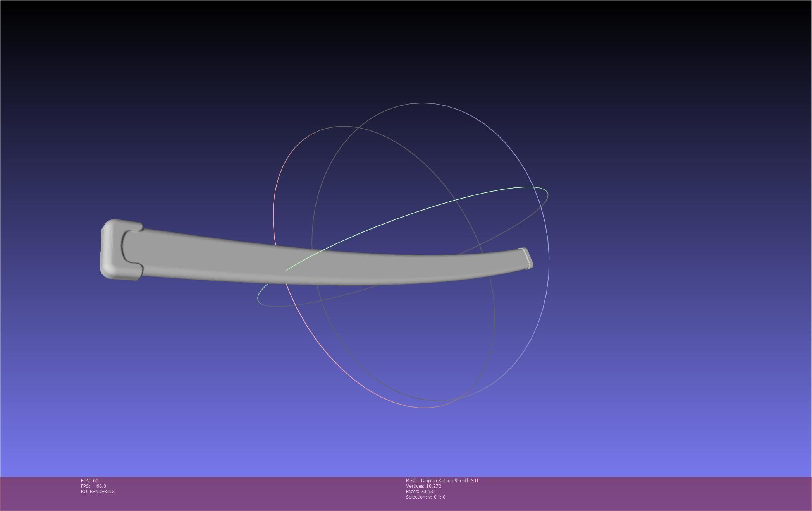Image resolution: width=812 pixels, height=511 pixels.
Task: Click the purple info bar at bottom
Action: click(620, 494)
